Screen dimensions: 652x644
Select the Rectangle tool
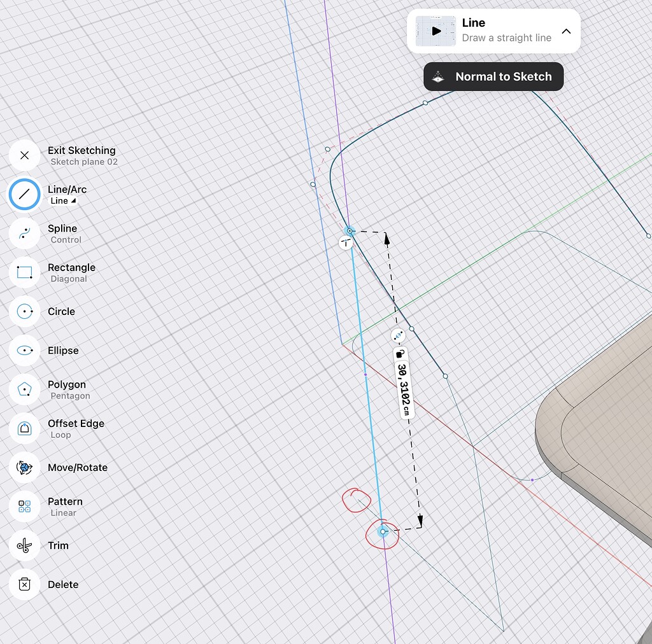point(24,272)
